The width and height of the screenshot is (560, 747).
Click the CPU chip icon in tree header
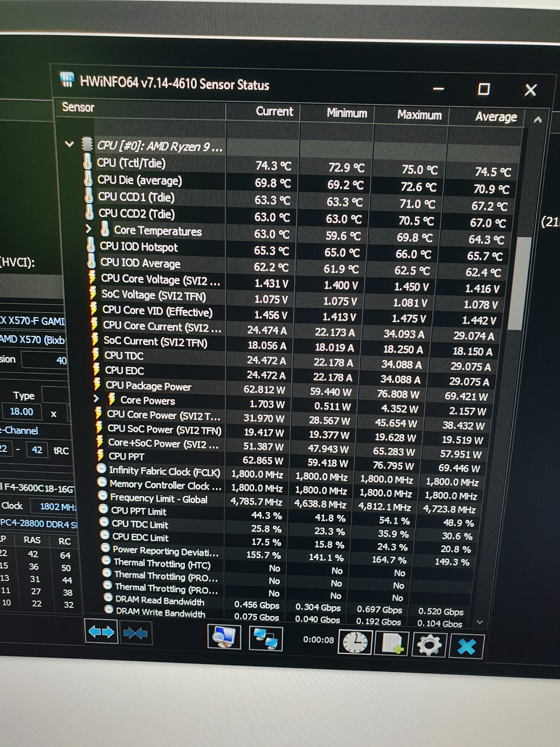(87, 145)
